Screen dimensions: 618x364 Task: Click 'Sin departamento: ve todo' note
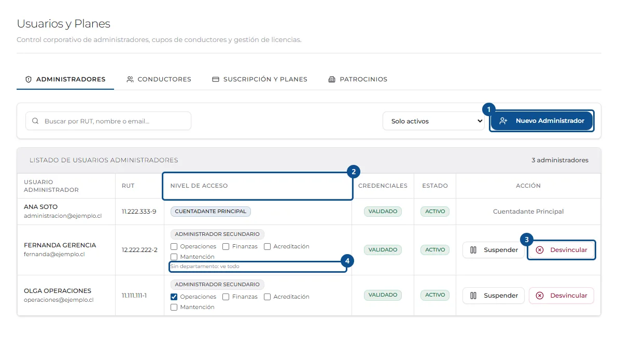(205, 267)
